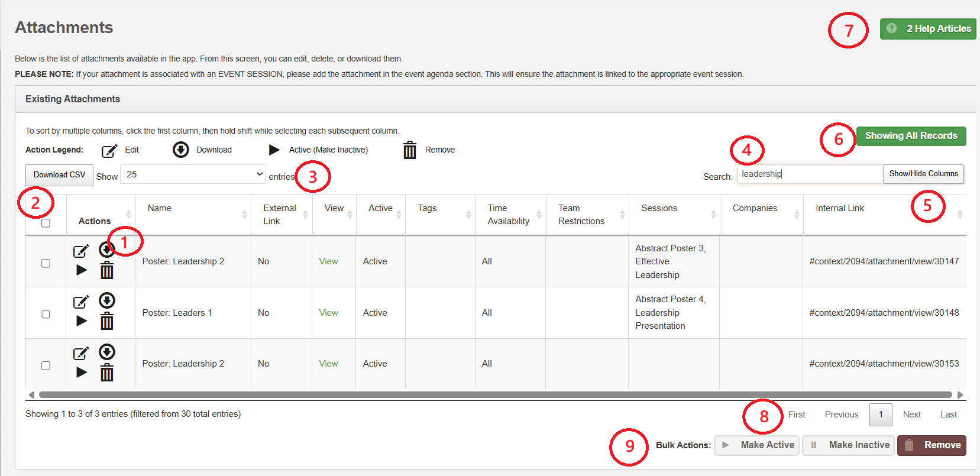Go to Next page in pagination

[x=911, y=415]
